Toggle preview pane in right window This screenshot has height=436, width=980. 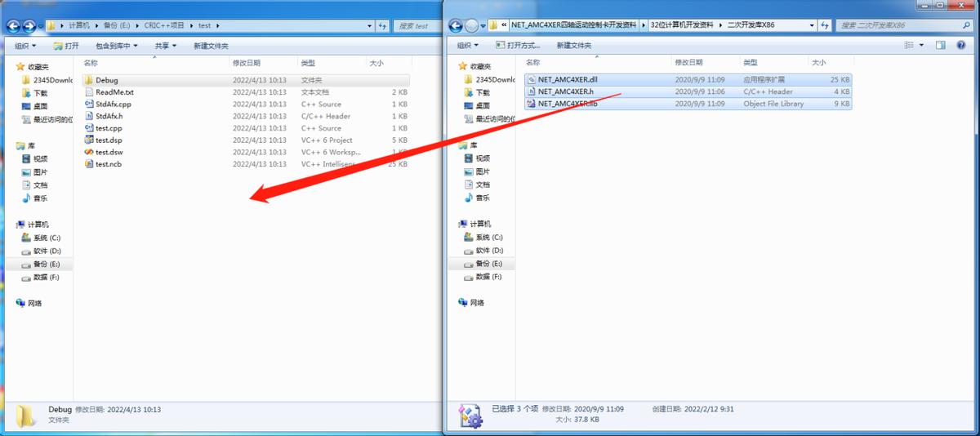pyautogui.click(x=940, y=45)
